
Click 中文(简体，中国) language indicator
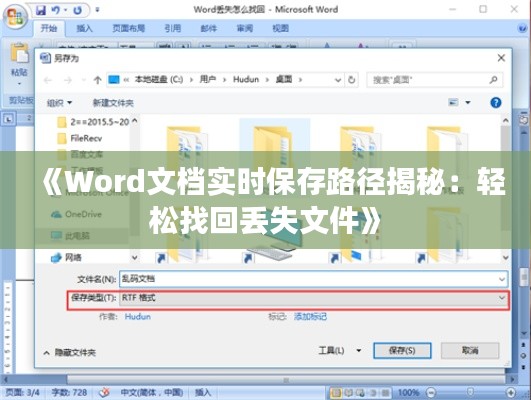click(152, 393)
